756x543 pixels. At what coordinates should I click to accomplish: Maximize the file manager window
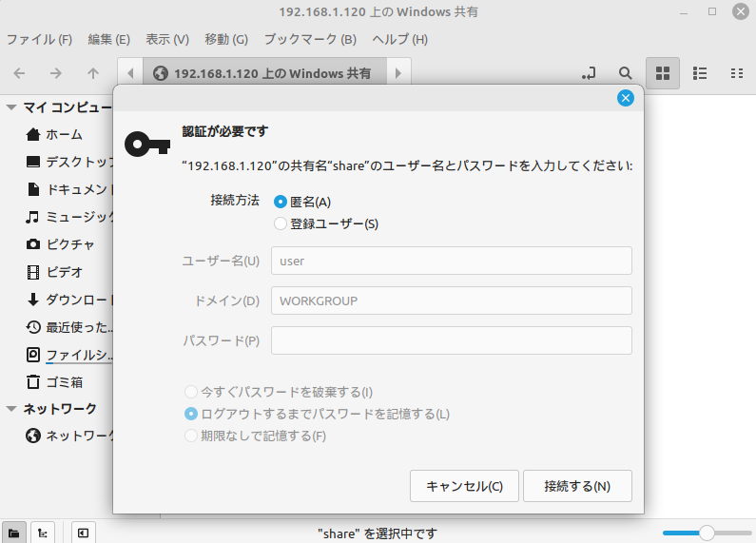click(x=712, y=11)
